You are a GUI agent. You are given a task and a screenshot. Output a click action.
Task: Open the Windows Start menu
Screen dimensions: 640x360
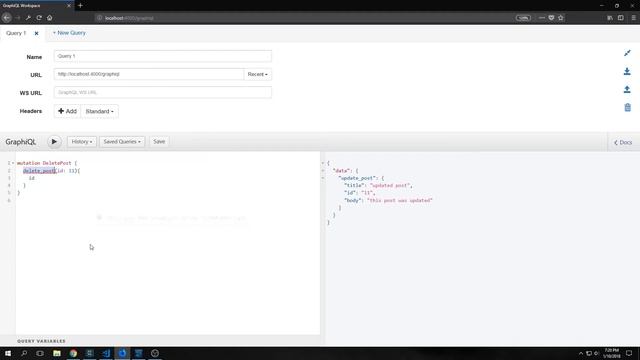point(8,353)
